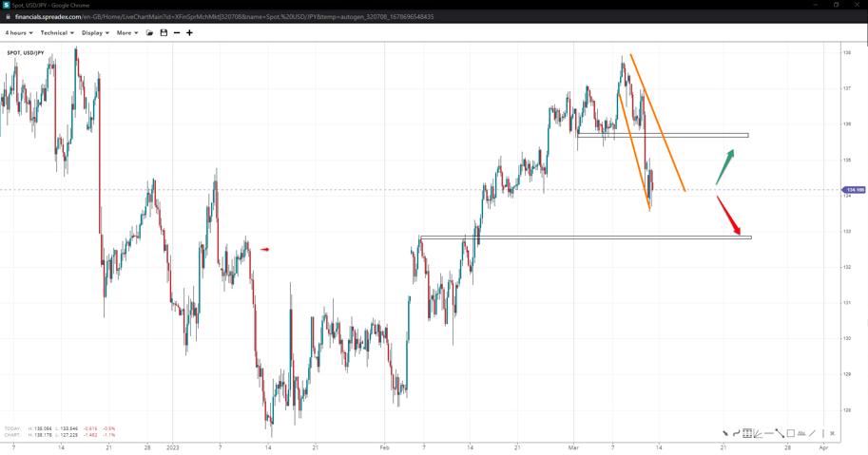Close the drawing tools toolbar
The width and height of the screenshot is (868, 455).
pos(832,433)
